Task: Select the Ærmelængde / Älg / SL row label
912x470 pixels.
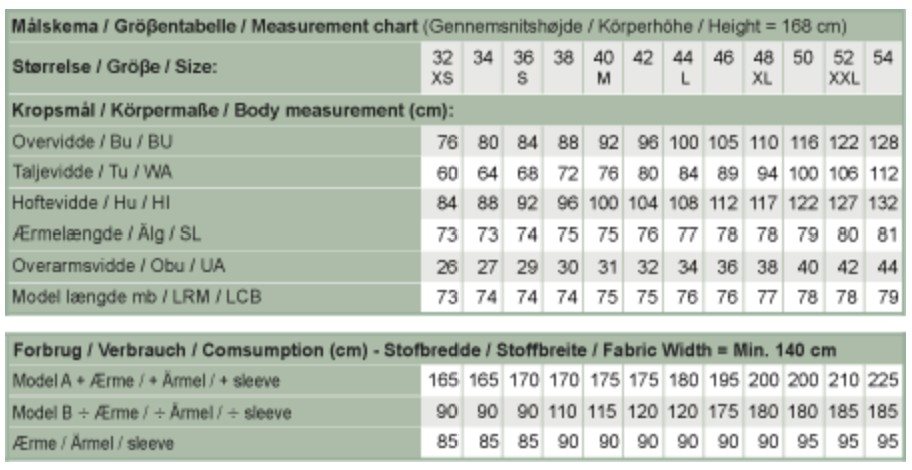Action: pos(106,234)
